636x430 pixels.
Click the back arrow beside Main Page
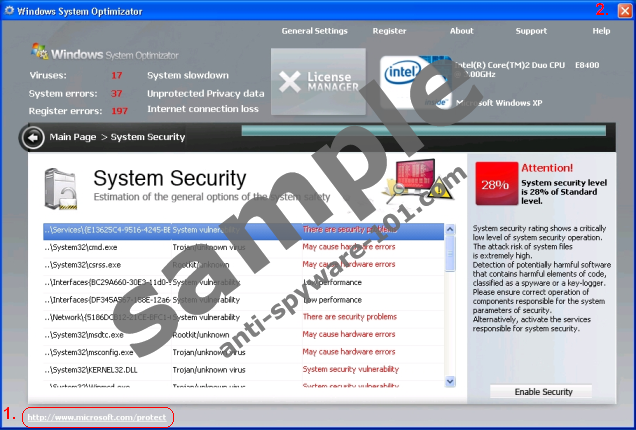tap(33, 136)
